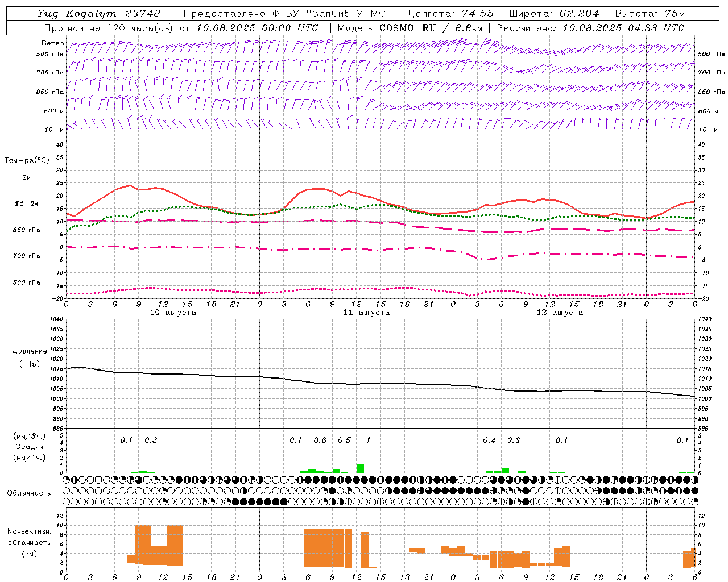Screen dimensions: 728x582
Task: Select the 'Долгота: 74.55' header value
Action: pos(450,14)
